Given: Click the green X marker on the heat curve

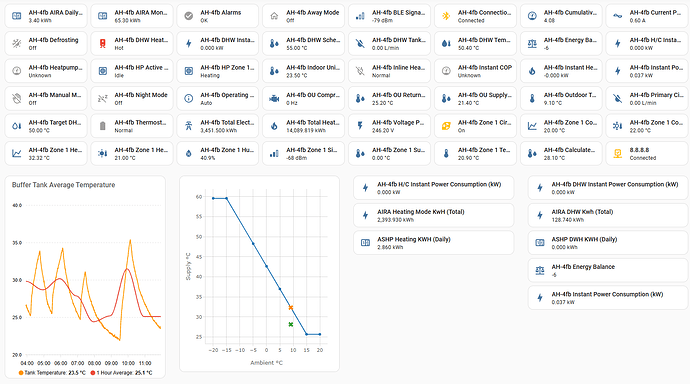Looking at the screenshot, I should tap(290, 324).
